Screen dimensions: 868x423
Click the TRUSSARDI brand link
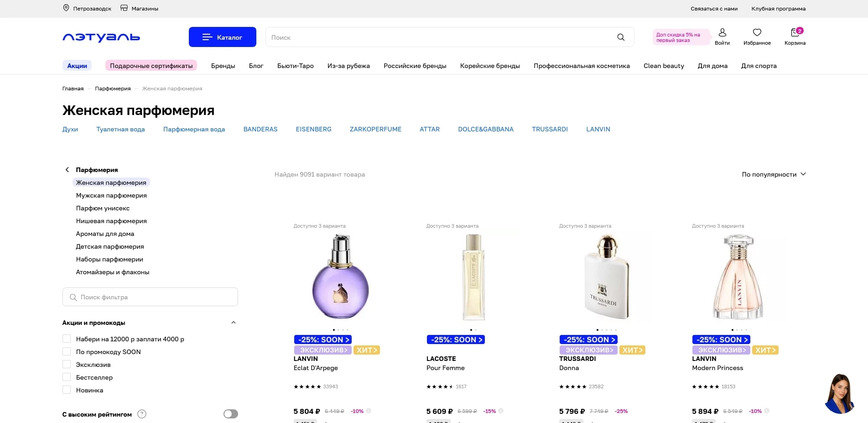coord(550,129)
